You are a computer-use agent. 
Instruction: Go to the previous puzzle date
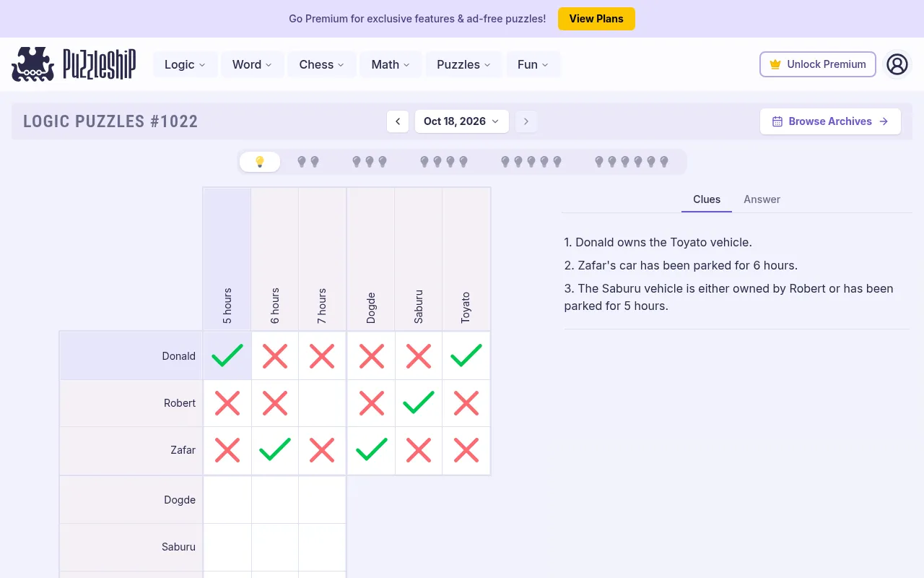click(398, 121)
